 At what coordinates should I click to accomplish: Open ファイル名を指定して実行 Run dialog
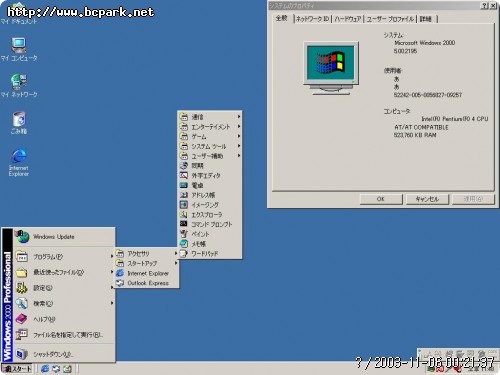pyautogui.click(x=64, y=335)
